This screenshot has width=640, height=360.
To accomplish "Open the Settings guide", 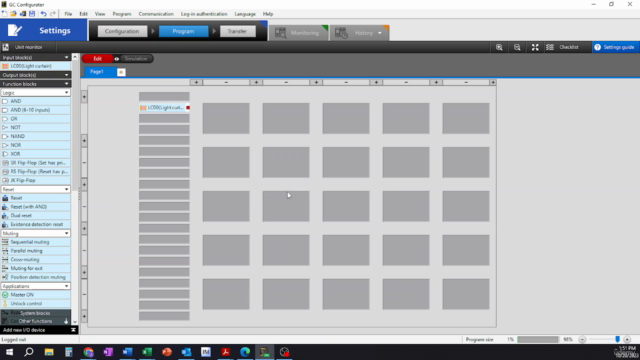I will (615, 47).
